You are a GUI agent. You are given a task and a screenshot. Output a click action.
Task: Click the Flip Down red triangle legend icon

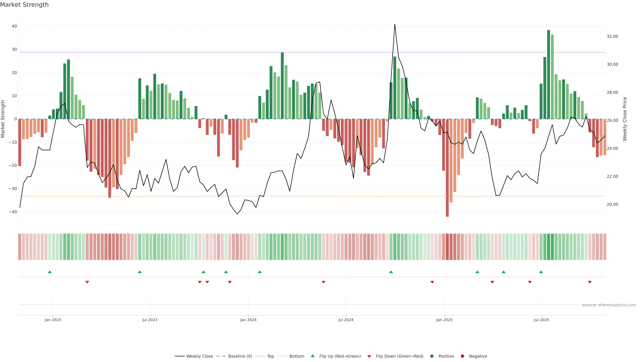click(x=369, y=356)
